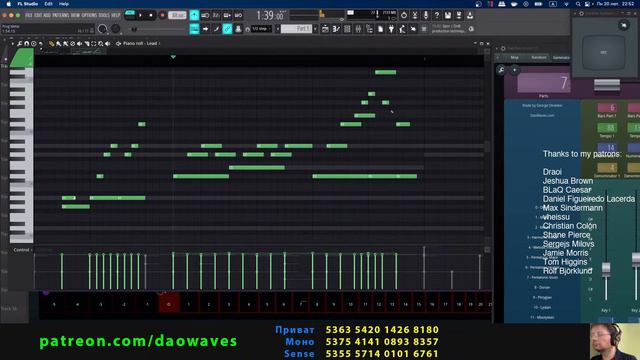640x360 pixels.
Task: Open the tempo tapper icon
Action: pos(402,29)
